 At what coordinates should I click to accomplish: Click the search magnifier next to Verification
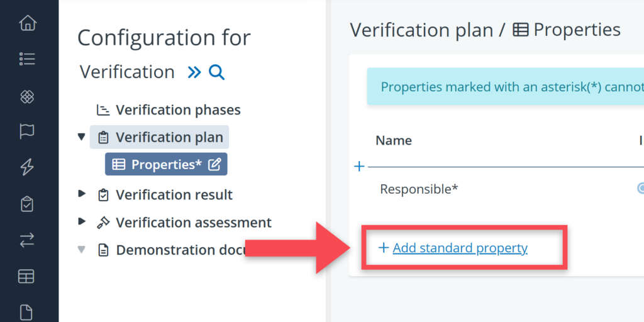pyautogui.click(x=216, y=72)
